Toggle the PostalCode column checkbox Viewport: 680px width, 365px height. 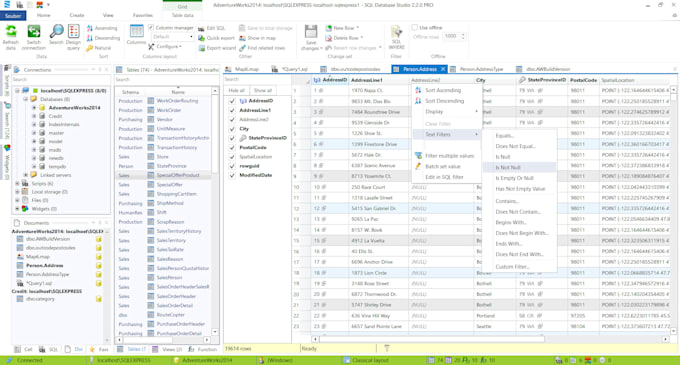click(232, 147)
